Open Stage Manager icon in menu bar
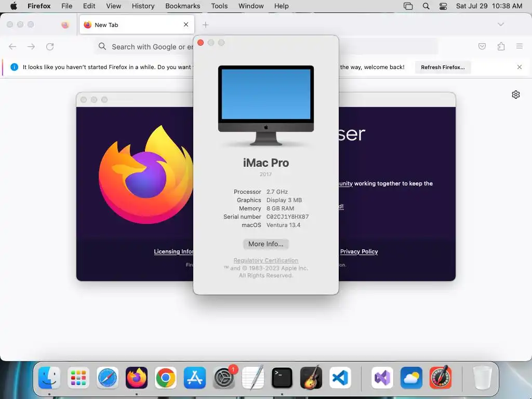Viewport: 532px width, 399px height. (x=408, y=6)
